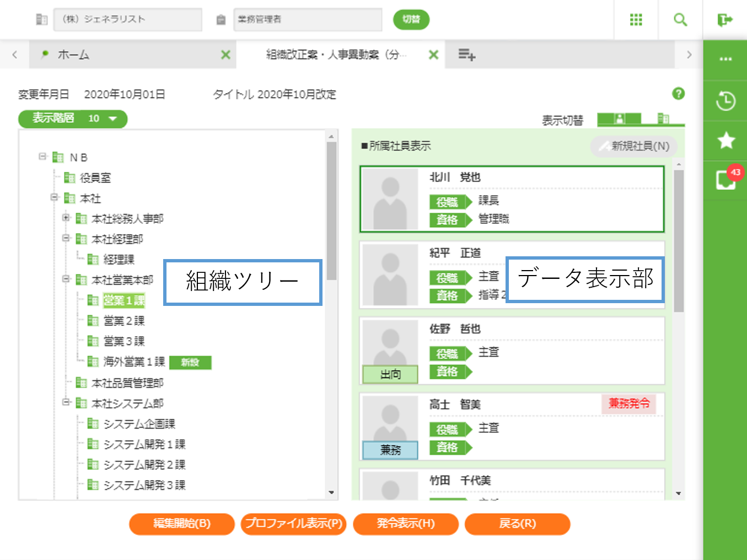Open the history clock icon in sidebar
The width and height of the screenshot is (747, 560).
pyautogui.click(x=725, y=101)
